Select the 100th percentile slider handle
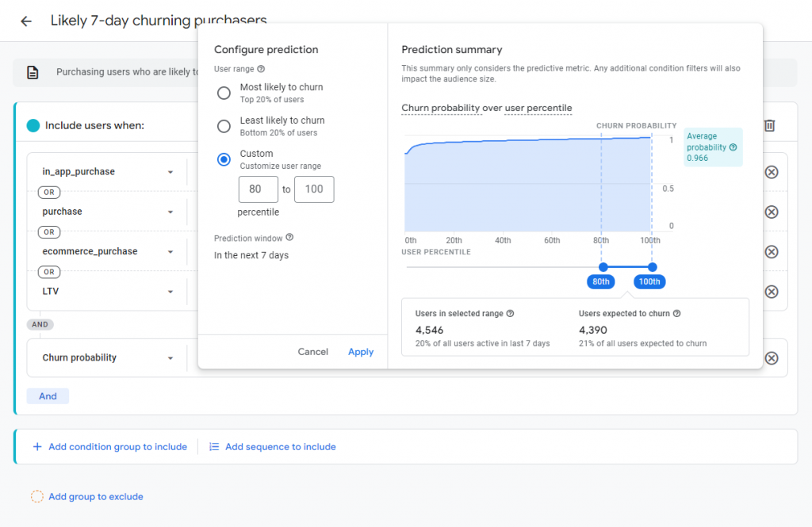The height and width of the screenshot is (527, 812). point(653,267)
